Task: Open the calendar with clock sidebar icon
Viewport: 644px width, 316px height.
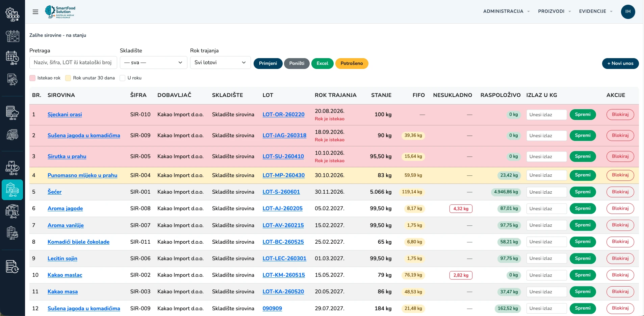Action: point(12,58)
